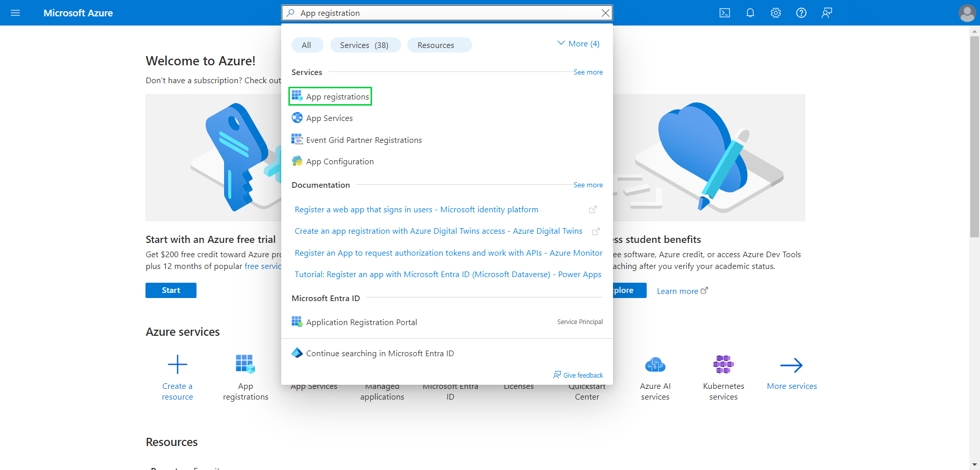Select App registrations in search results
The height and width of the screenshot is (470, 980).
tap(330, 96)
